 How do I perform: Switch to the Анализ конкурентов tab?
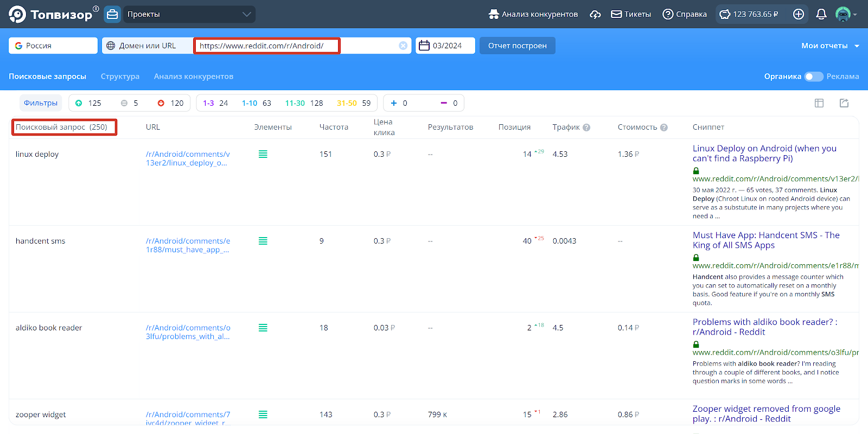[194, 76]
